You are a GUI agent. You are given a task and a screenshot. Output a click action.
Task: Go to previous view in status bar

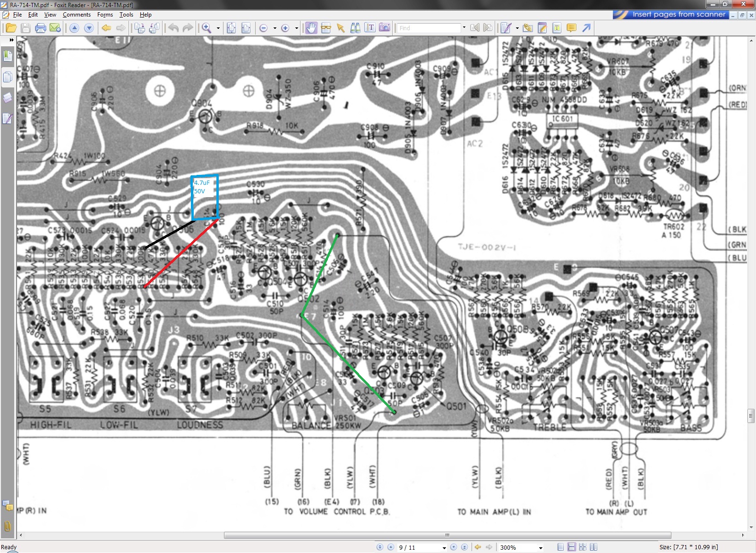tap(478, 547)
